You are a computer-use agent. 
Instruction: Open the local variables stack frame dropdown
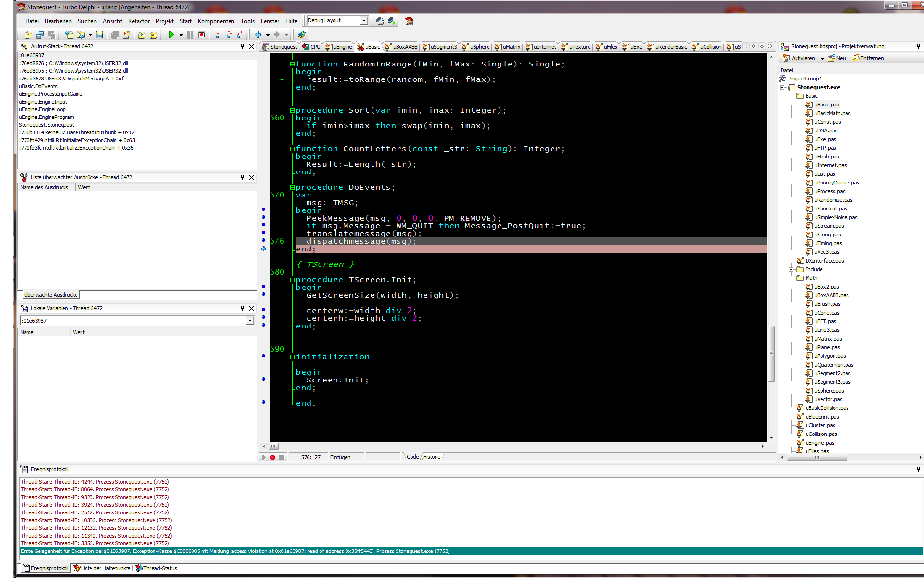250,321
